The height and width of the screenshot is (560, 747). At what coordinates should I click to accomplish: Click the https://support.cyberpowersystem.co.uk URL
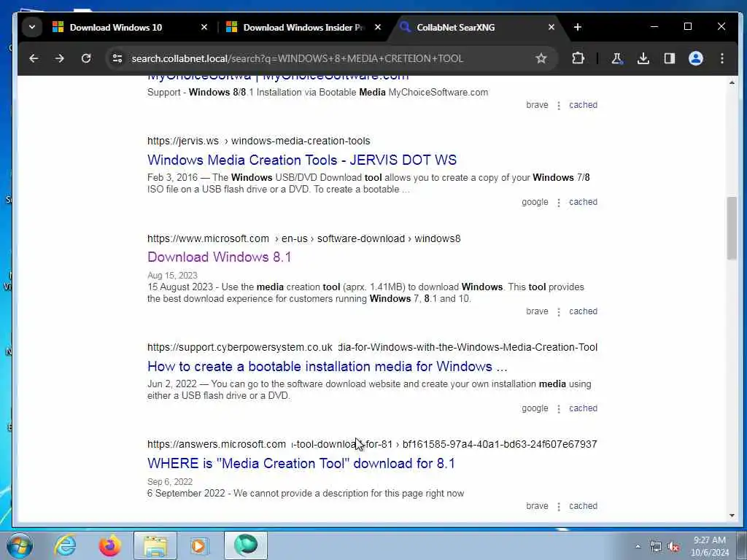coord(239,347)
